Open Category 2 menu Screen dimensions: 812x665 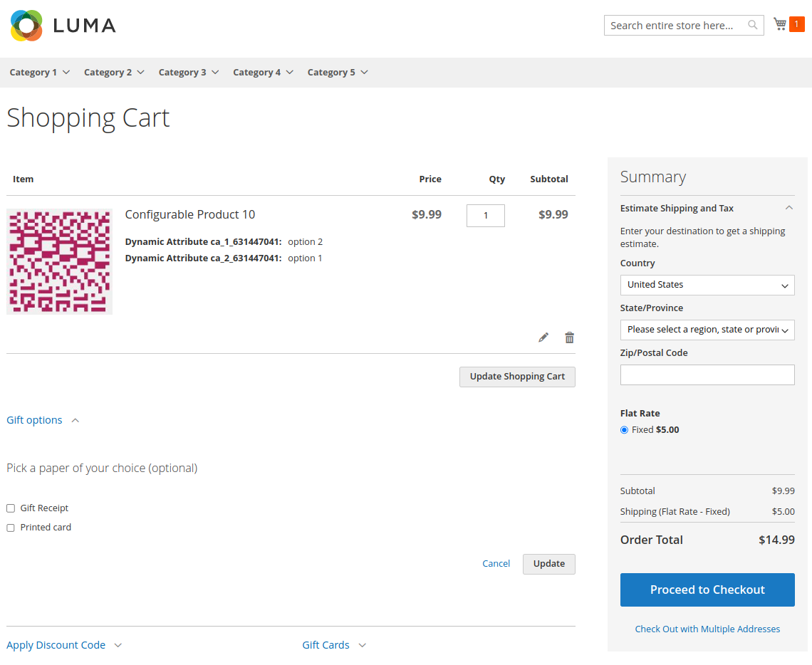pyautogui.click(x=114, y=73)
